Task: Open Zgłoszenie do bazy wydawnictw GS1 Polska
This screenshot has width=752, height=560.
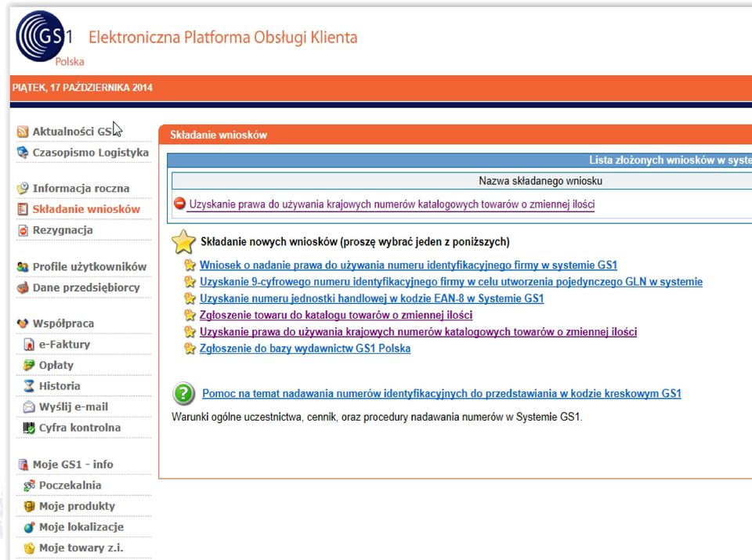Action: 305,348
